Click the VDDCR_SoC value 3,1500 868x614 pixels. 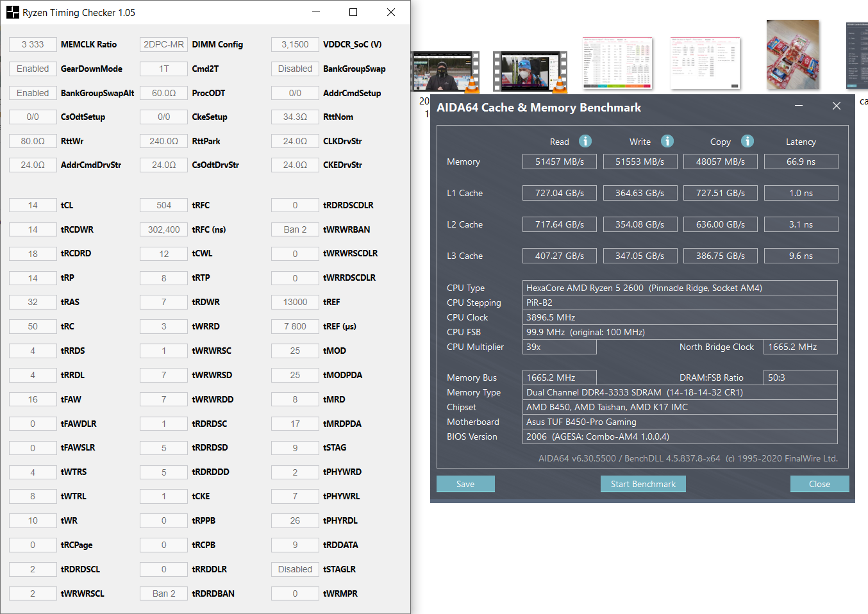click(x=295, y=44)
